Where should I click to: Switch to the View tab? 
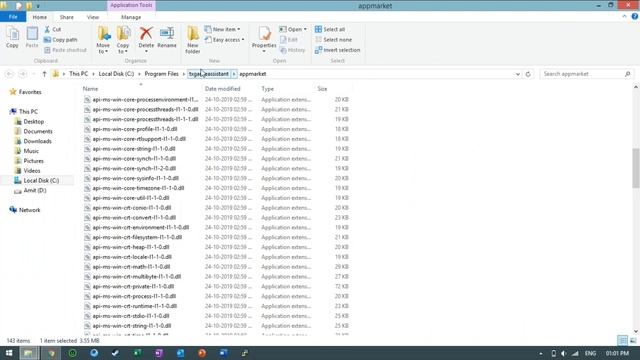coord(93,17)
